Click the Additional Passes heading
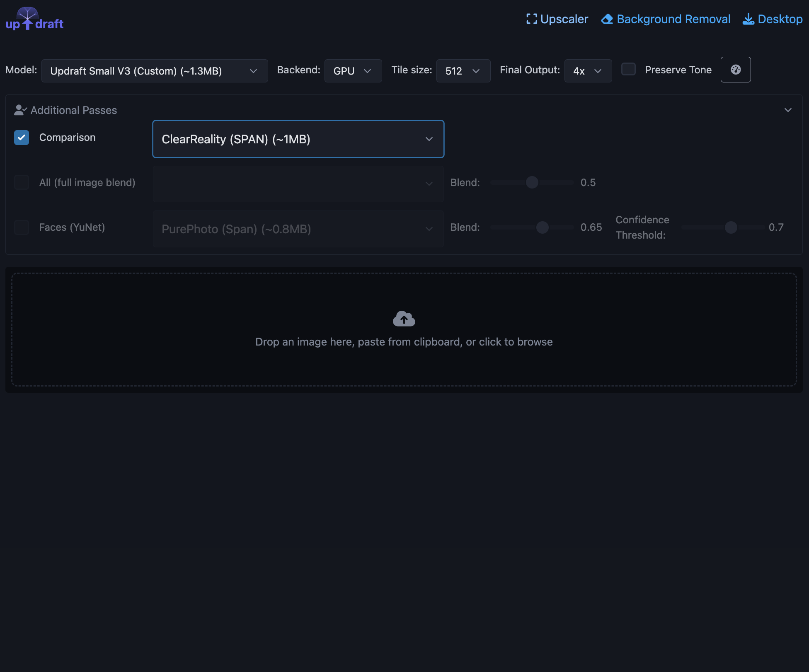Screen dimensions: 809x672 74,110
